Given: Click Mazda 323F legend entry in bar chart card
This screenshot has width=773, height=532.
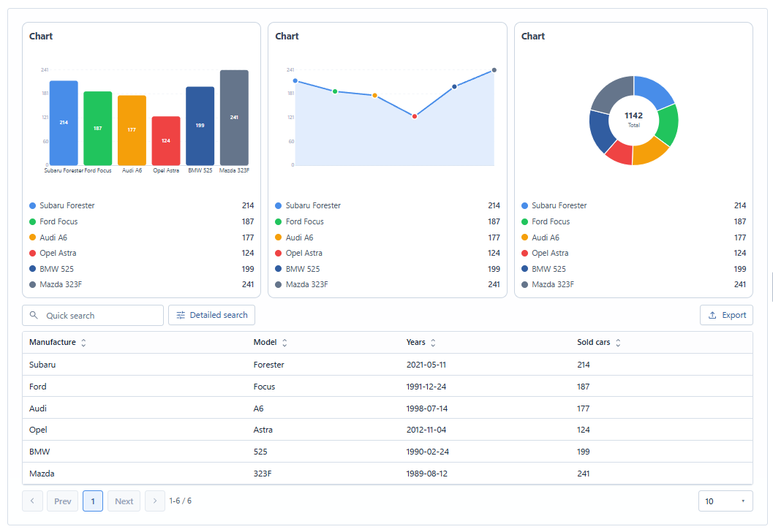Looking at the screenshot, I should (x=141, y=285).
